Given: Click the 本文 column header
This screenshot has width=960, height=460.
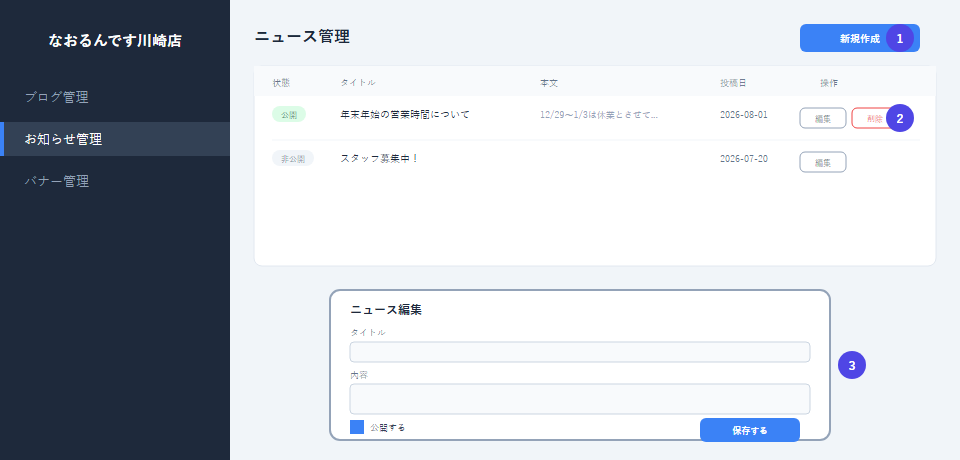Looking at the screenshot, I should [549, 83].
